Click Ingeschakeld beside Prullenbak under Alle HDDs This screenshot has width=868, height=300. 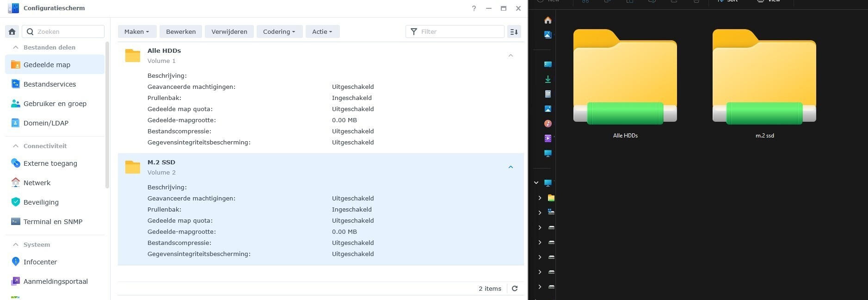click(352, 98)
